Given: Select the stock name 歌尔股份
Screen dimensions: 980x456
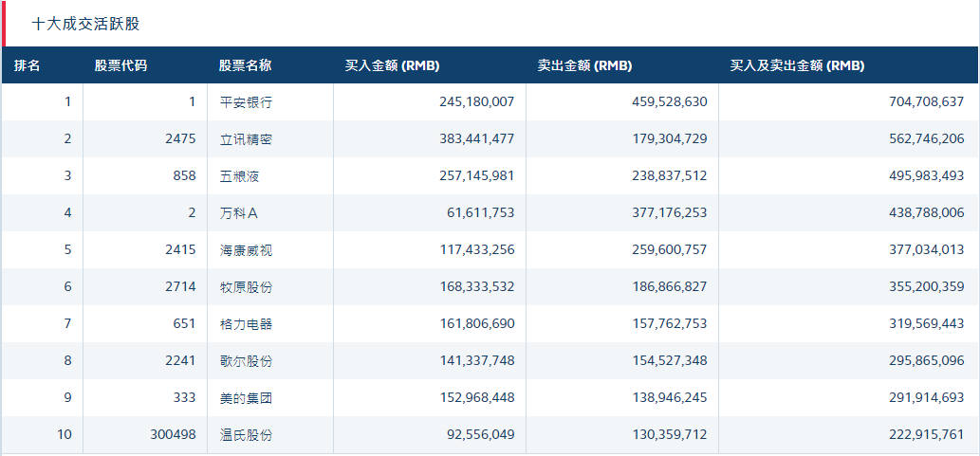Looking at the screenshot, I should (x=246, y=361).
